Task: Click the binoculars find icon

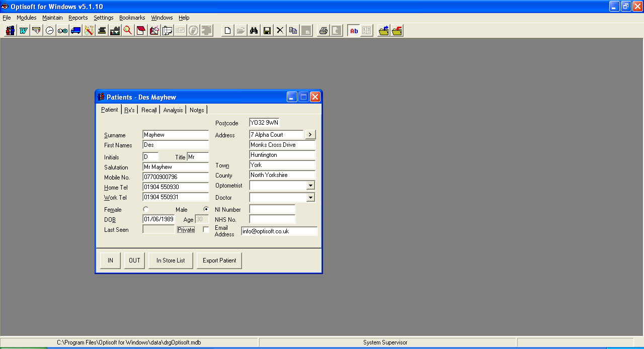Action: [x=254, y=31]
